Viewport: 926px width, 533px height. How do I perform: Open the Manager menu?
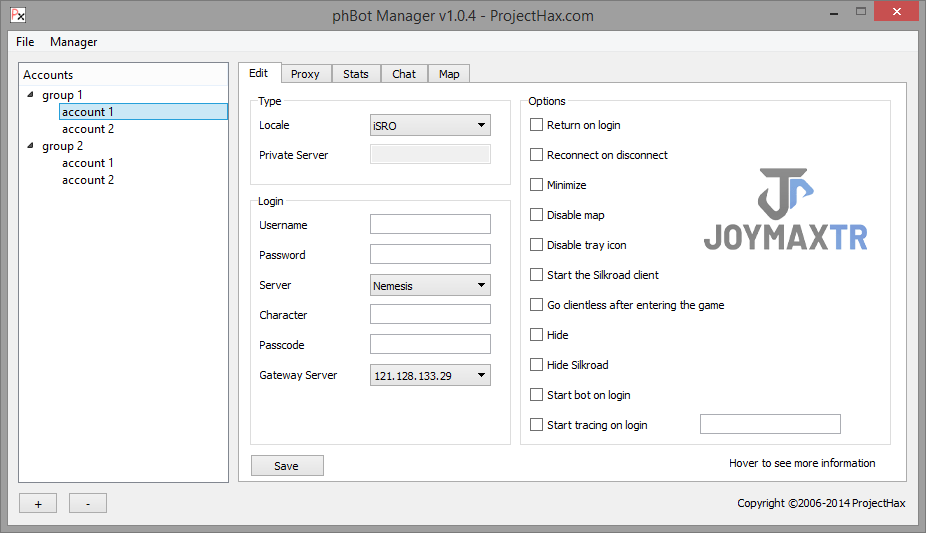pos(73,42)
